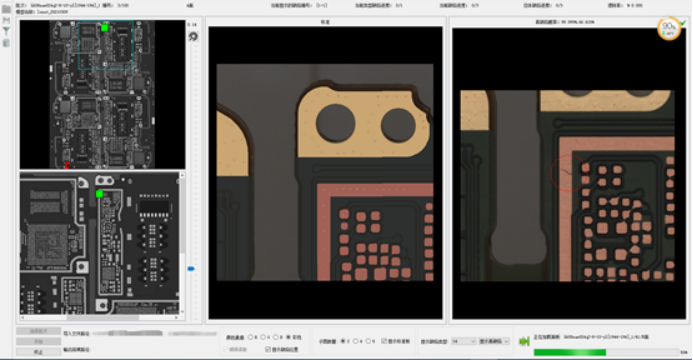Select the color radio option in channel group
Screen dimensions: 693x360
click(x=288, y=337)
